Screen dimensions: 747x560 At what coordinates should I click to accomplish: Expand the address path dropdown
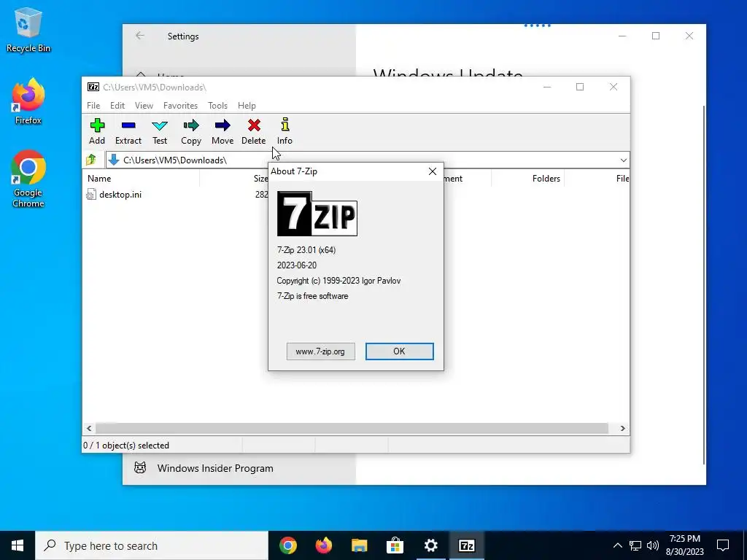coord(623,160)
